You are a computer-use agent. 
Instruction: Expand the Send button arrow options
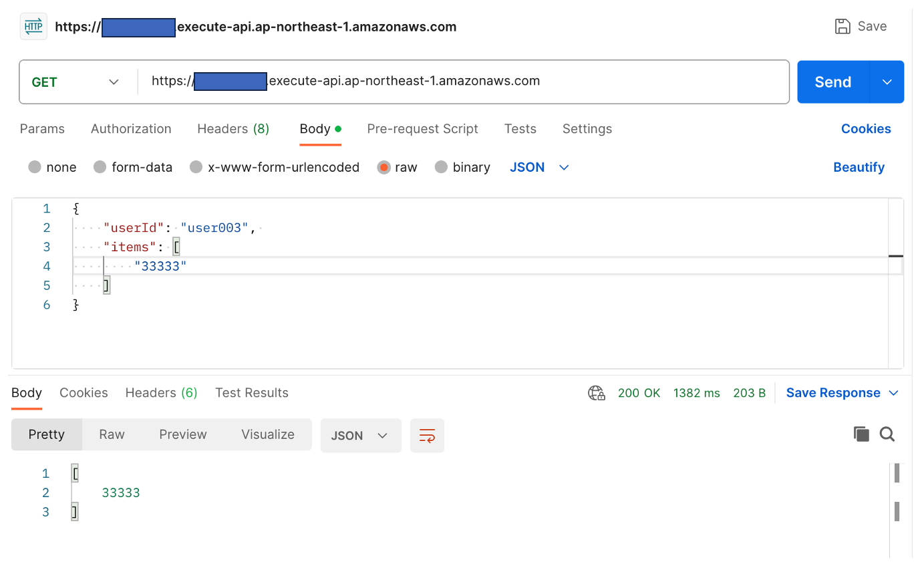(887, 82)
